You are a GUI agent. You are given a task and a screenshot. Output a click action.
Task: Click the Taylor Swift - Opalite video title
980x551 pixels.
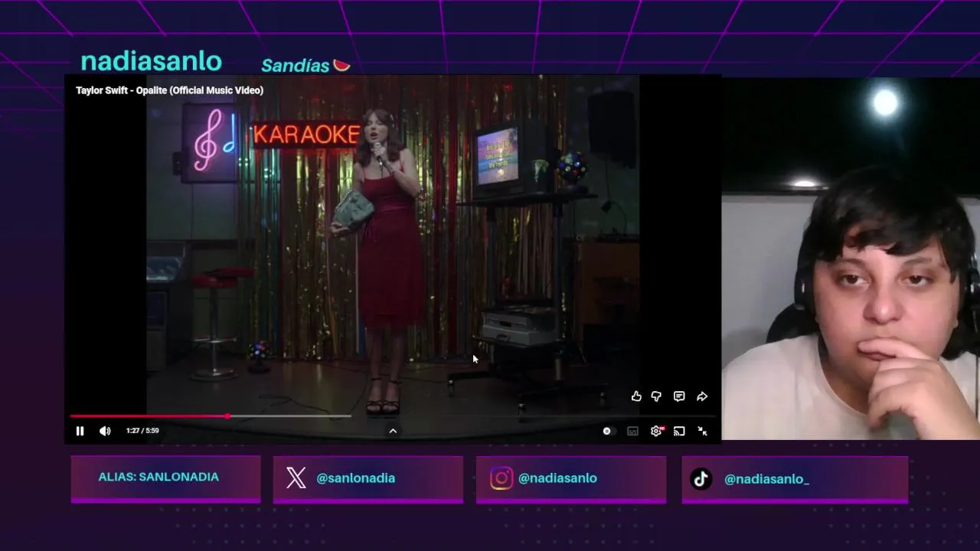[169, 90]
